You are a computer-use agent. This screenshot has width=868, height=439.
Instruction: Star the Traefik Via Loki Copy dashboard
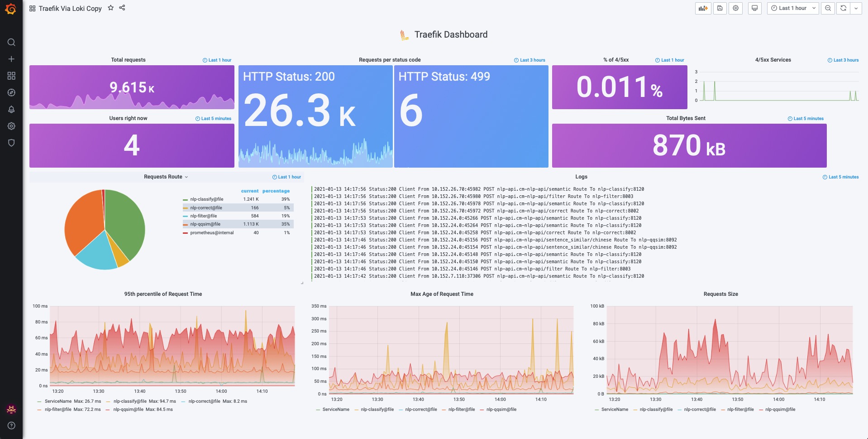pos(110,8)
